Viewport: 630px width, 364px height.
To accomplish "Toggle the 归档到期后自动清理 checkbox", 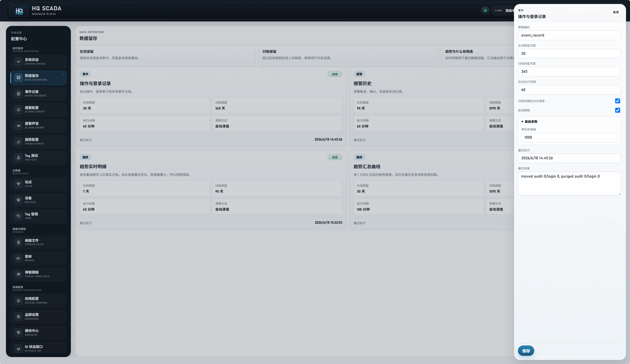I will pos(617,101).
